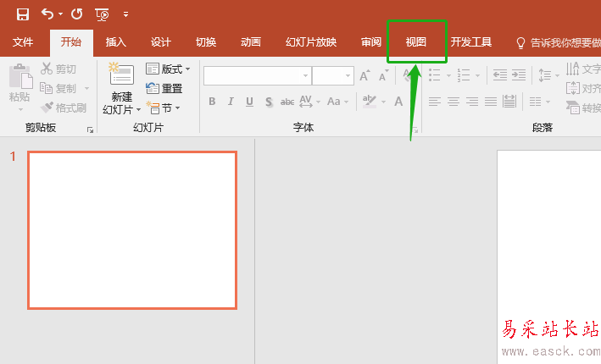Click the text highlight color icon
The width and height of the screenshot is (601, 364).
tap(370, 102)
